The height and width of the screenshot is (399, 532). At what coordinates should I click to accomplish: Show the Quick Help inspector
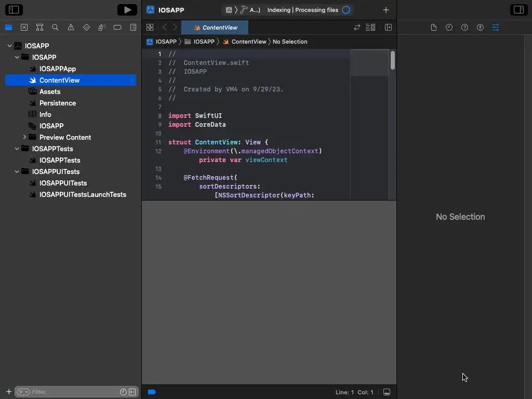pos(464,28)
